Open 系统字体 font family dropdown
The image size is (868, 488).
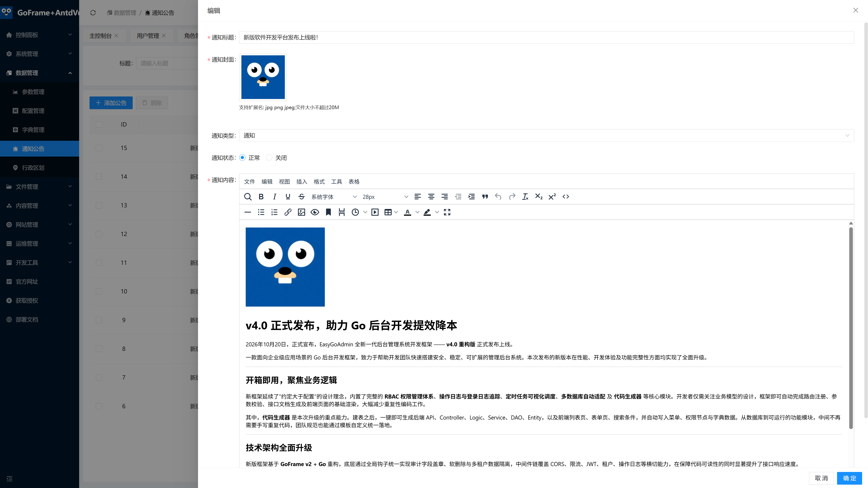(334, 197)
